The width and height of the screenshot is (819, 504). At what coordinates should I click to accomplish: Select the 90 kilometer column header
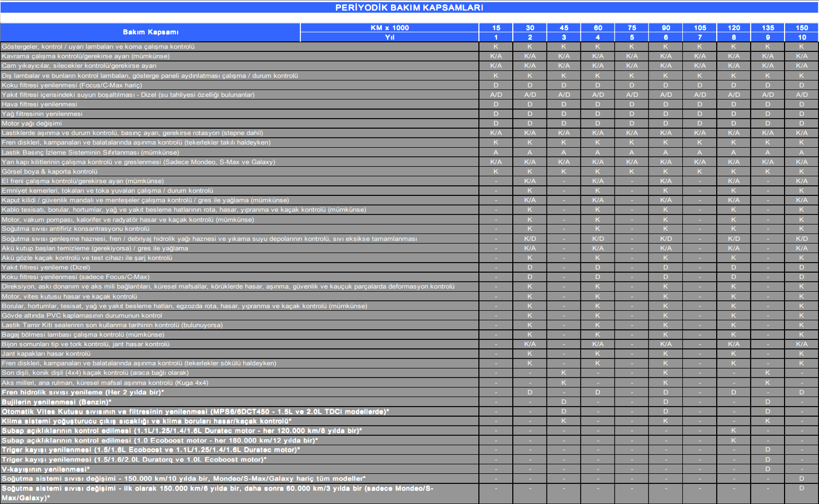(x=666, y=28)
